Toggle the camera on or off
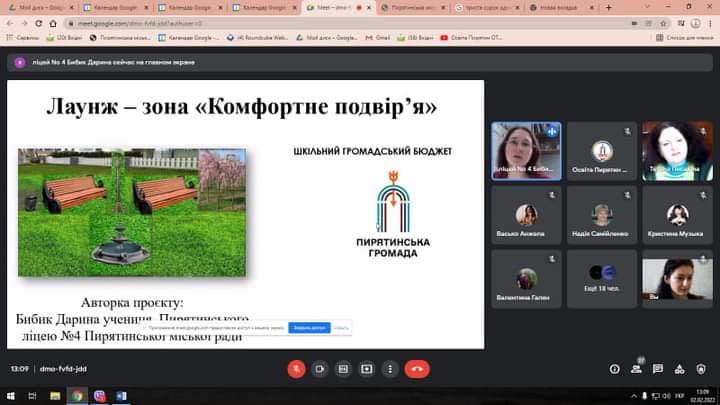Screen dimensions: 720x405 click(320, 368)
